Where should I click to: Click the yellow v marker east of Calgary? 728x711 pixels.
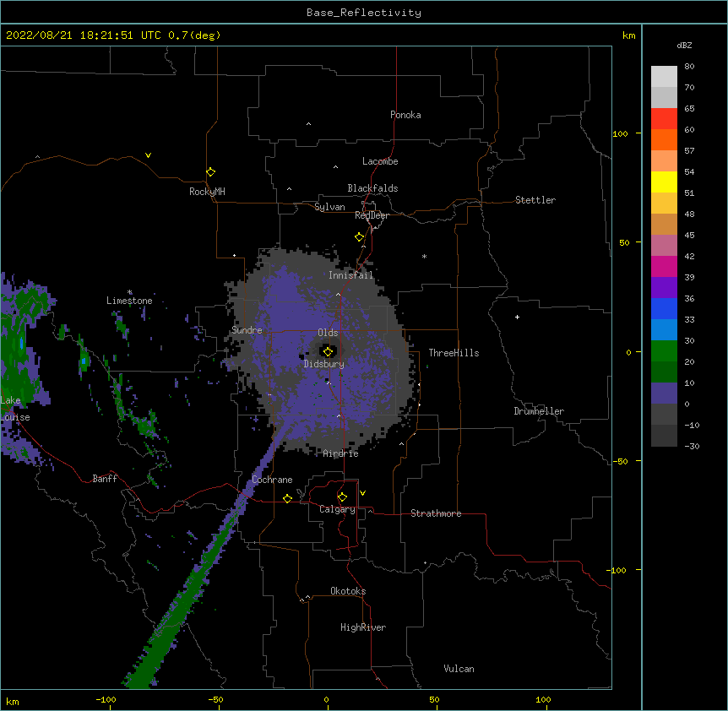(x=362, y=493)
